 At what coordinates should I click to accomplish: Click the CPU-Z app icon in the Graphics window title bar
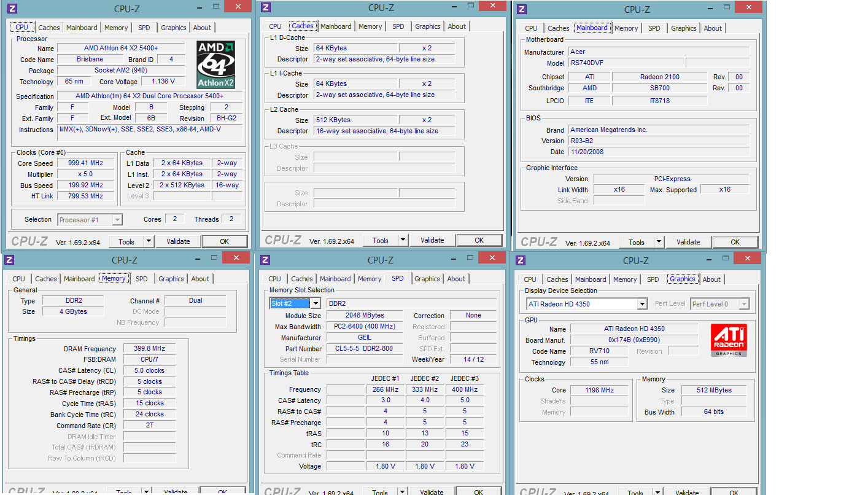(x=521, y=260)
